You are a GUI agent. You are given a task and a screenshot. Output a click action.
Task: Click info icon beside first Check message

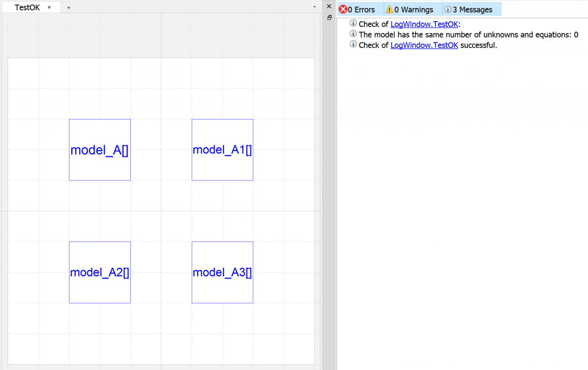pyautogui.click(x=353, y=23)
